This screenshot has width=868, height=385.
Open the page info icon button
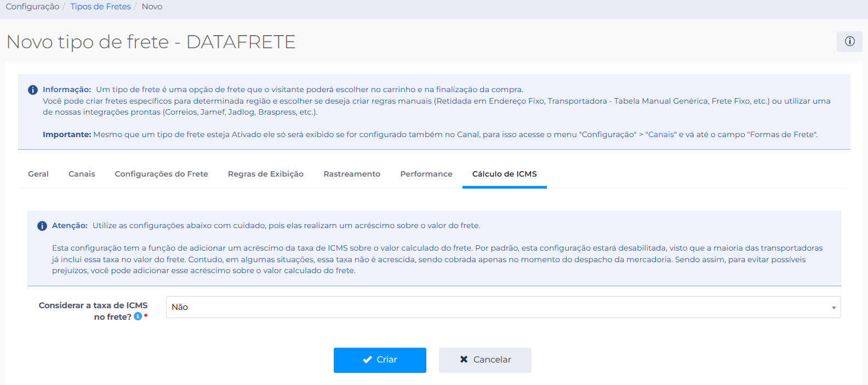coord(849,42)
